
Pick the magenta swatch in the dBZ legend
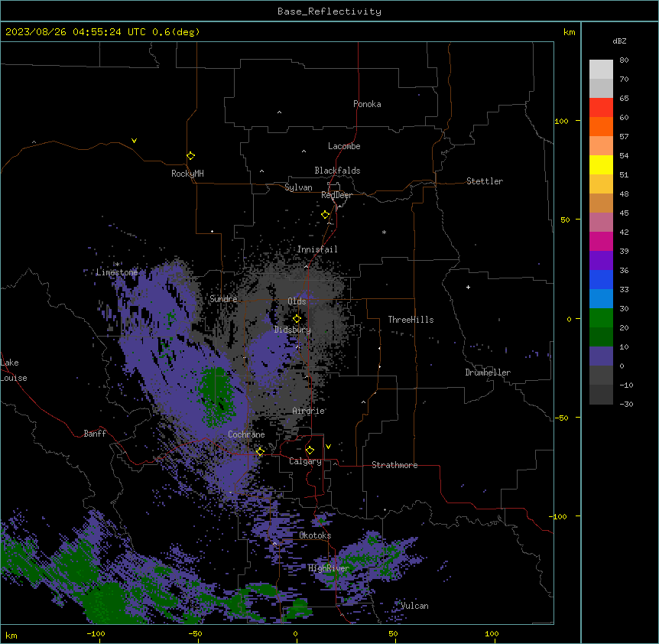tap(601, 241)
